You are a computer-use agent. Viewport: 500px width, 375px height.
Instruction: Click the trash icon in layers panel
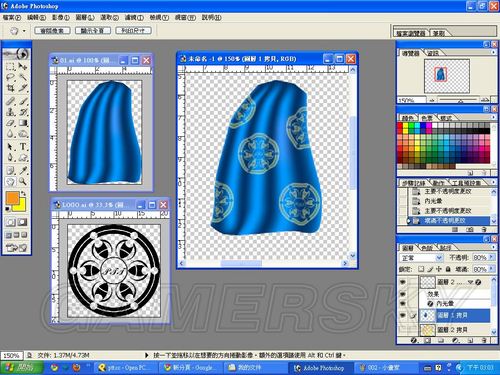point(484,340)
